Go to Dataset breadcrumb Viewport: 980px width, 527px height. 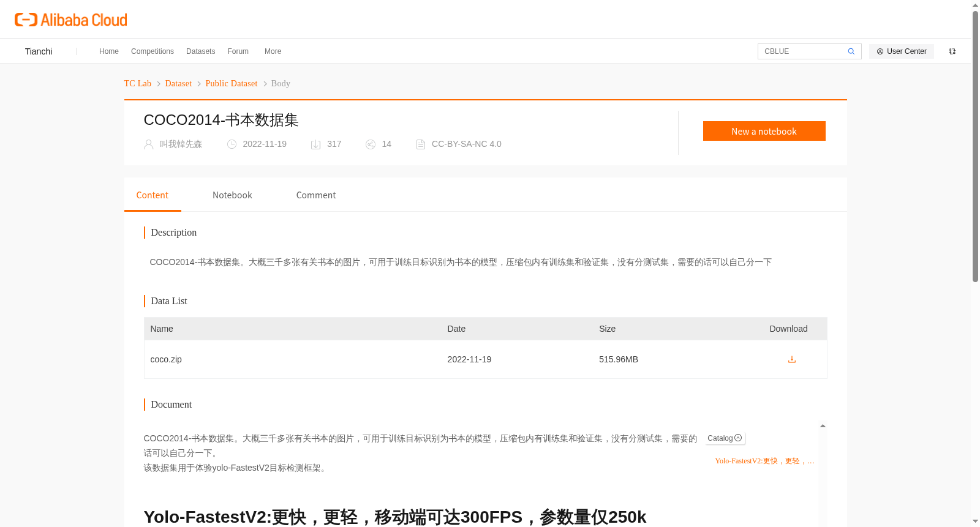[x=178, y=84]
